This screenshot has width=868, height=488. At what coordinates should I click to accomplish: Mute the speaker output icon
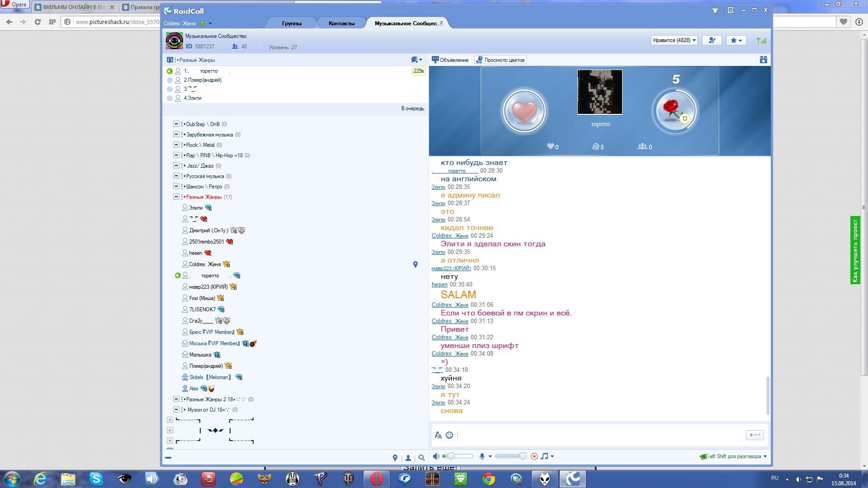[x=436, y=456]
